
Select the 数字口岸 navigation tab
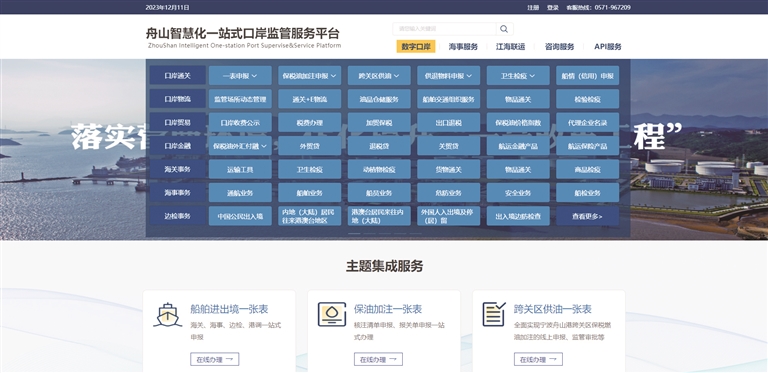click(x=416, y=47)
